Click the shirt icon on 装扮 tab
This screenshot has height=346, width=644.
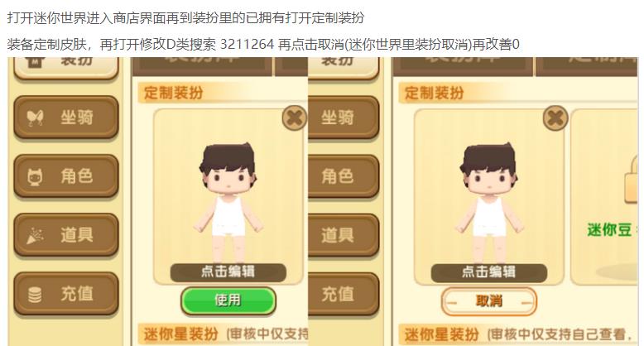[35, 62]
